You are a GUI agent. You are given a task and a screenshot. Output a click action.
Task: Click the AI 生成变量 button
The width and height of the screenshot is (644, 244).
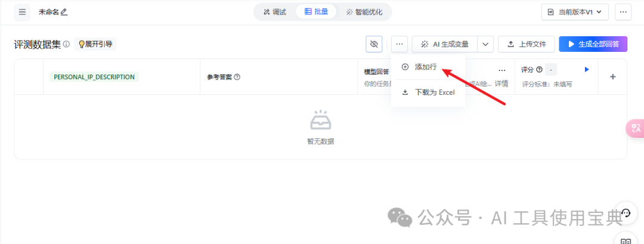tap(445, 44)
